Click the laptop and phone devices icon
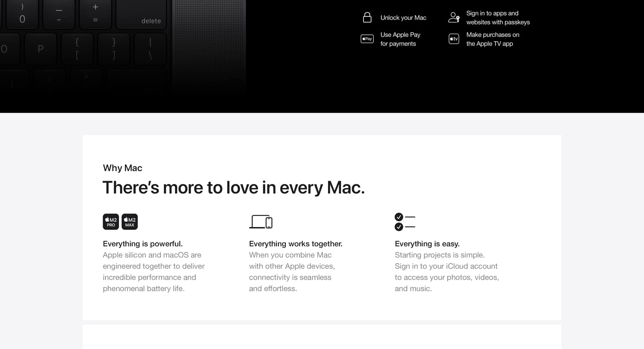The width and height of the screenshot is (644, 349). [261, 222]
